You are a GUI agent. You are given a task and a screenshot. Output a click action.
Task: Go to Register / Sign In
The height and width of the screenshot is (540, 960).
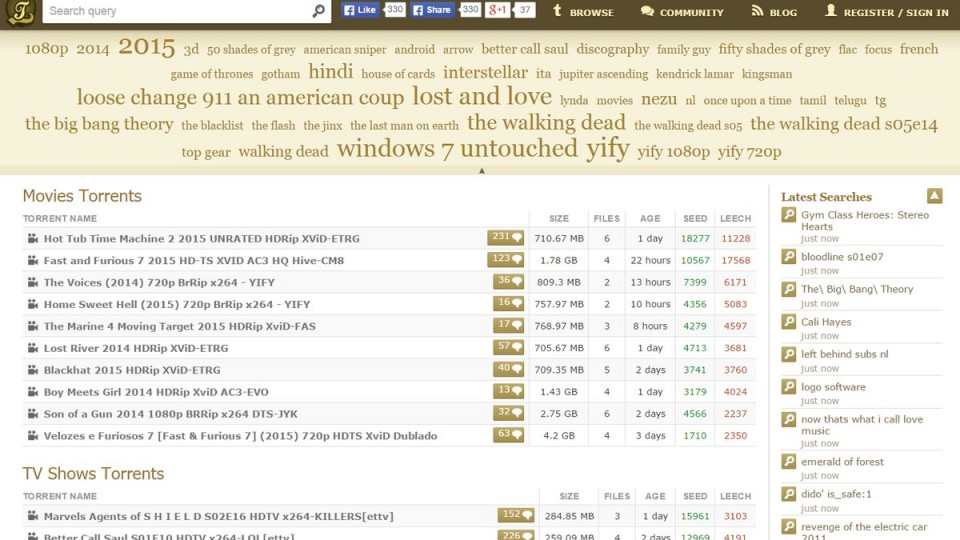point(886,12)
